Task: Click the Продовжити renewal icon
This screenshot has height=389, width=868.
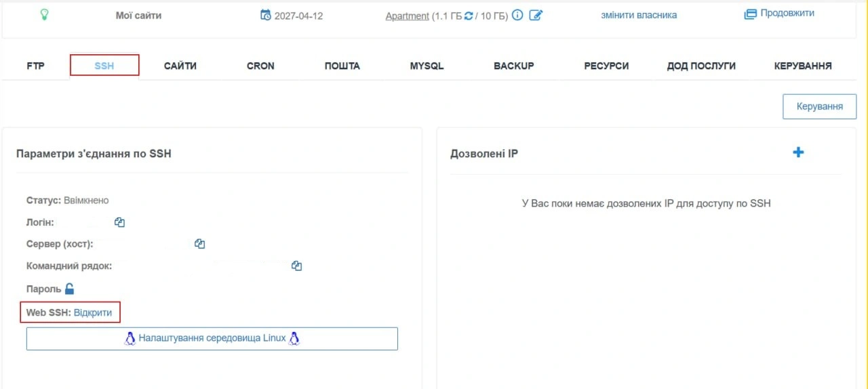Action: coord(750,14)
